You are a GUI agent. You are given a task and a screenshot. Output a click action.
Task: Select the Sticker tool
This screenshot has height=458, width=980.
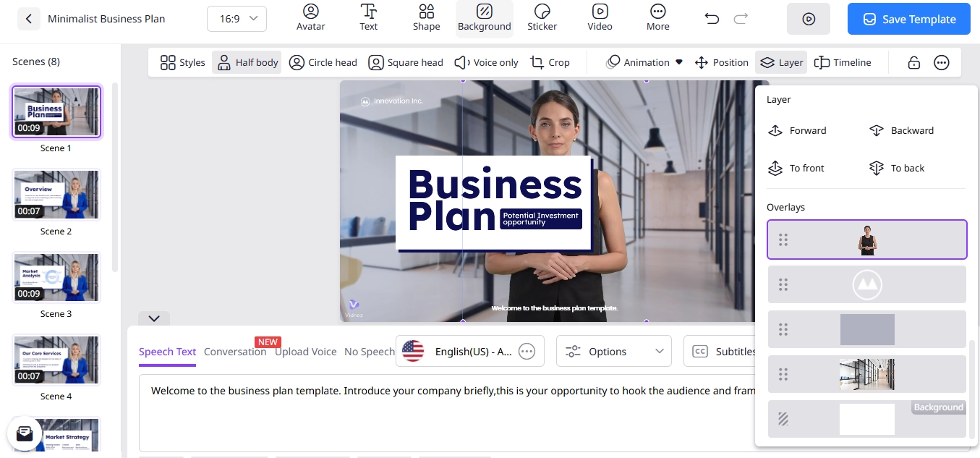542,18
